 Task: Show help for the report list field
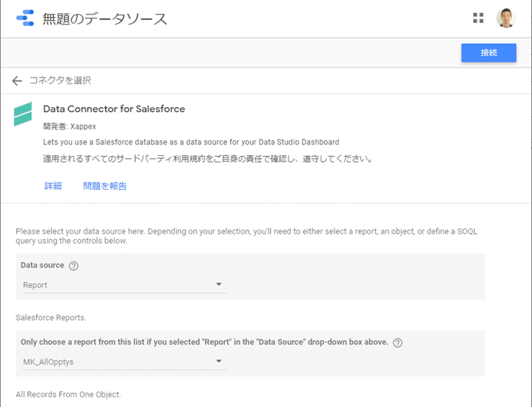(x=398, y=342)
